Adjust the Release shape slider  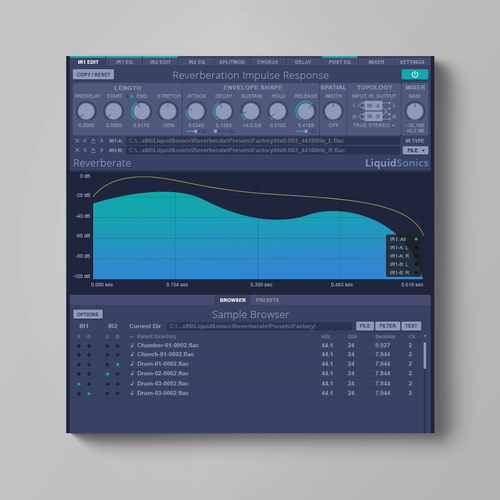pyautogui.click(x=305, y=131)
